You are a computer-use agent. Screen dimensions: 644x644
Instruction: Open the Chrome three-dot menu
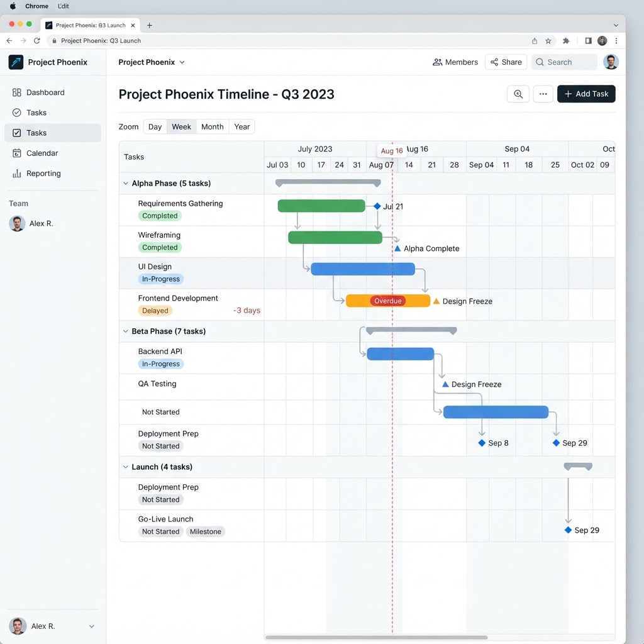coord(616,41)
